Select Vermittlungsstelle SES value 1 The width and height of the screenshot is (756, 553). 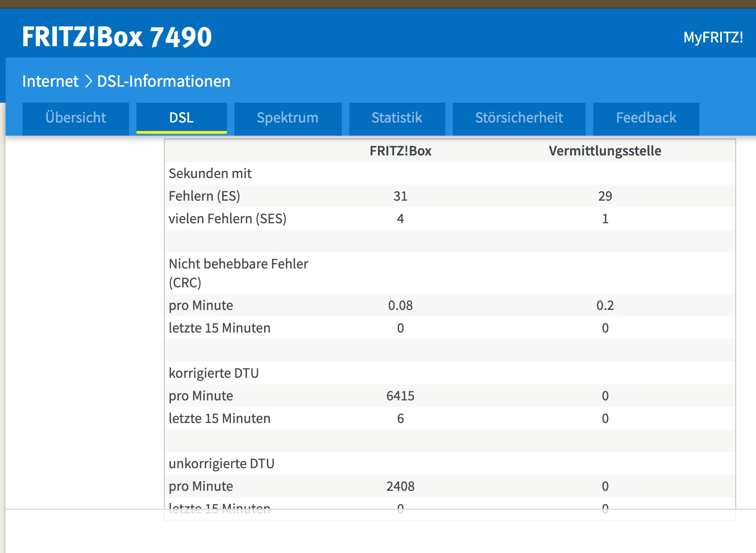(605, 219)
